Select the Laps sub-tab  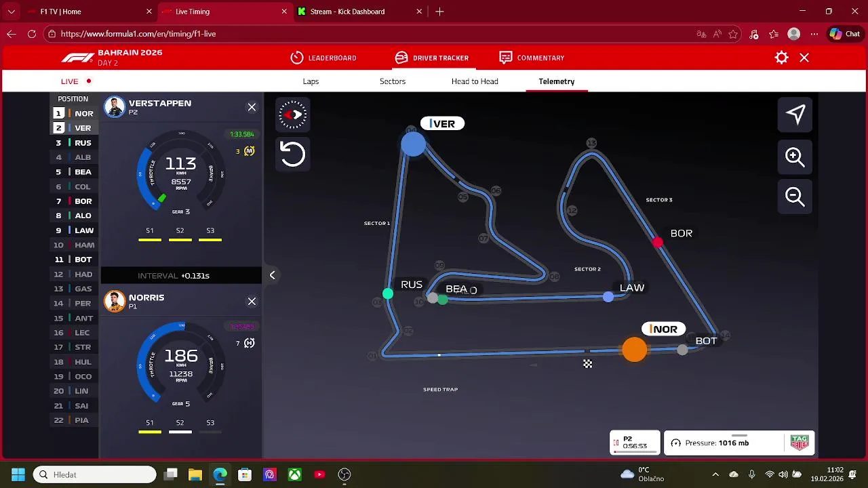pos(311,81)
